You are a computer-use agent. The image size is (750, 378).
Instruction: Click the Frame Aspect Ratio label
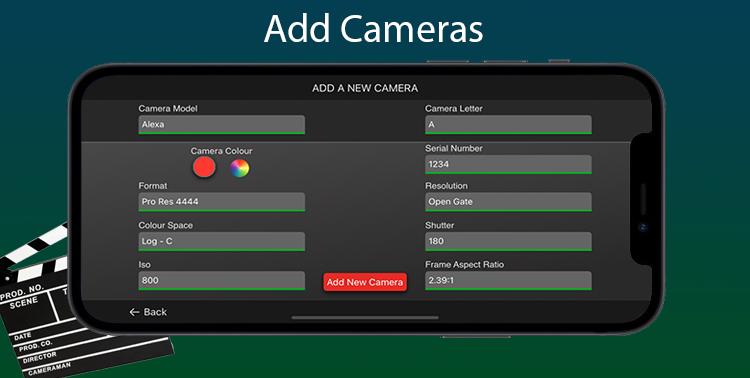[x=464, y=265]
